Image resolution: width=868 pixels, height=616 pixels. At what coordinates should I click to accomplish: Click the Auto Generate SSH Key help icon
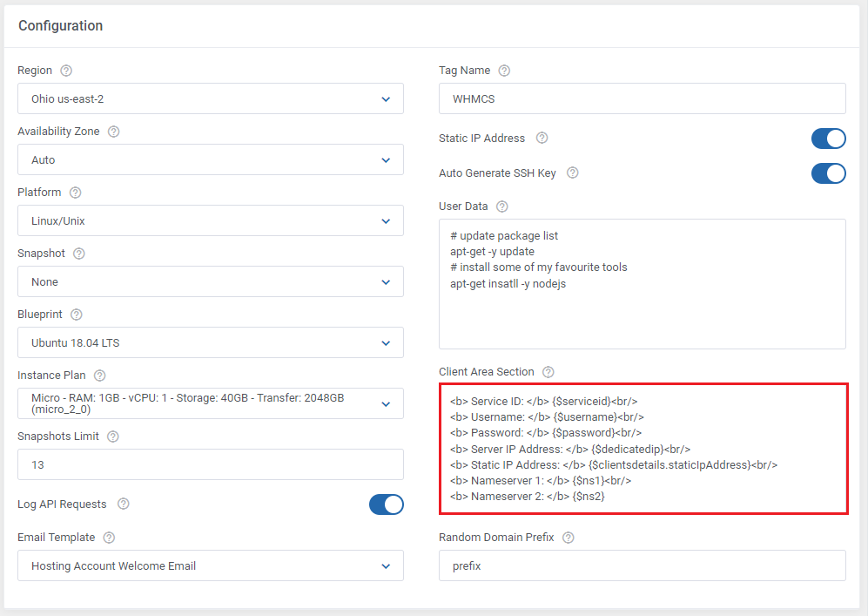[573, 173]
